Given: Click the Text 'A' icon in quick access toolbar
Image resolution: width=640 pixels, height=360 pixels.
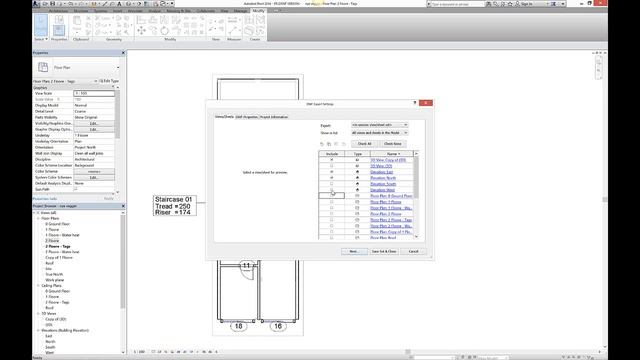Looking at the screenshot, I should click(x=119, y=4).
